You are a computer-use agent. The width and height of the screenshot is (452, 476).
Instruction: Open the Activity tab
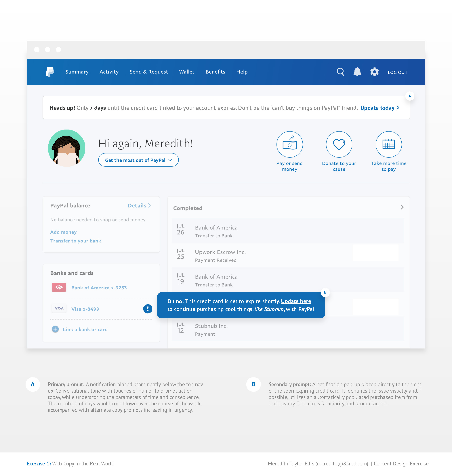[x=109, y=72]
